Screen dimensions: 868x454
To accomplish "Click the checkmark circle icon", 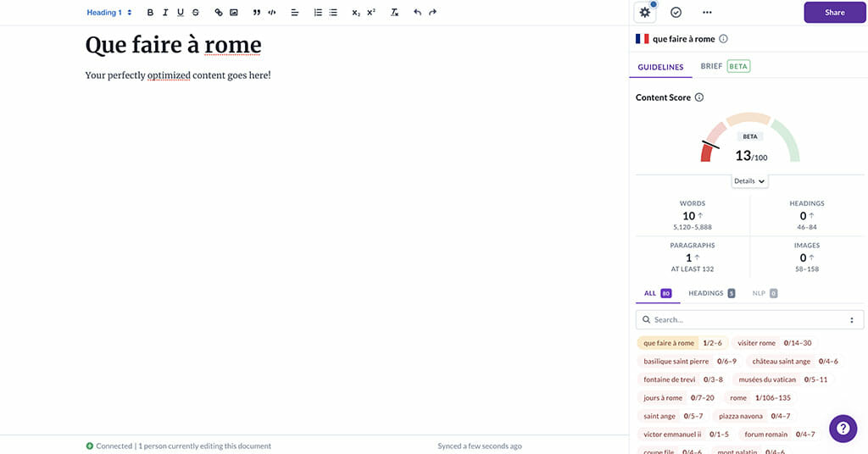I will pos(676,12).
